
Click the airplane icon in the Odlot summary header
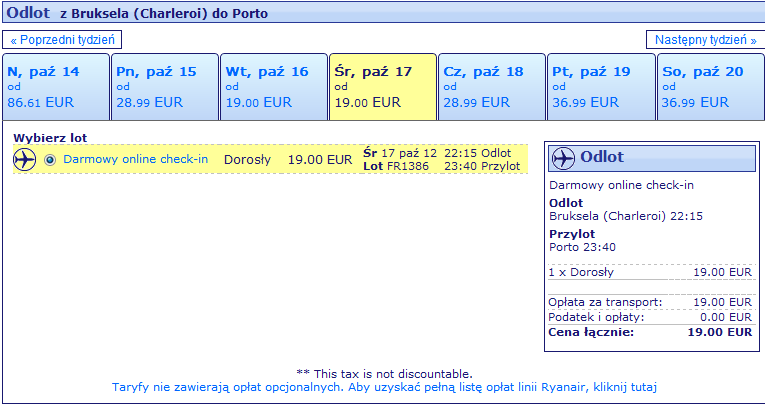point(564,158)
